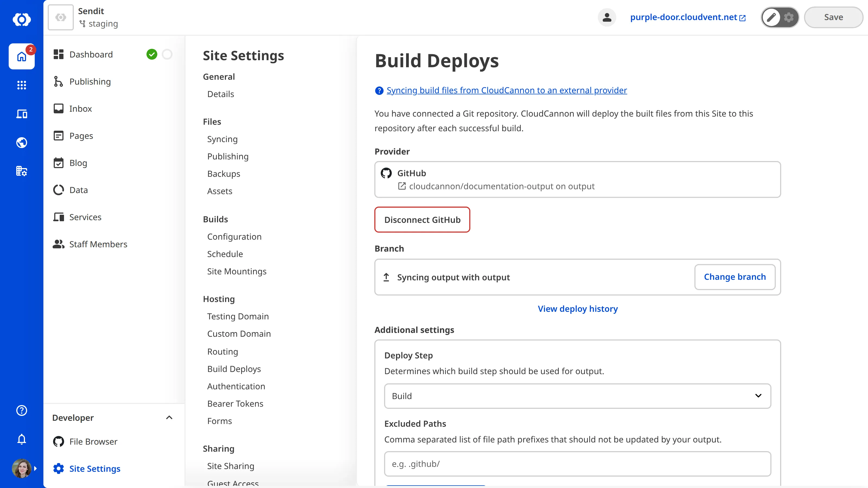This screenshot has width=868, height=488.
Task: Open Services in the site navigation
Action: pyautogui.click(x=78, y=217)
